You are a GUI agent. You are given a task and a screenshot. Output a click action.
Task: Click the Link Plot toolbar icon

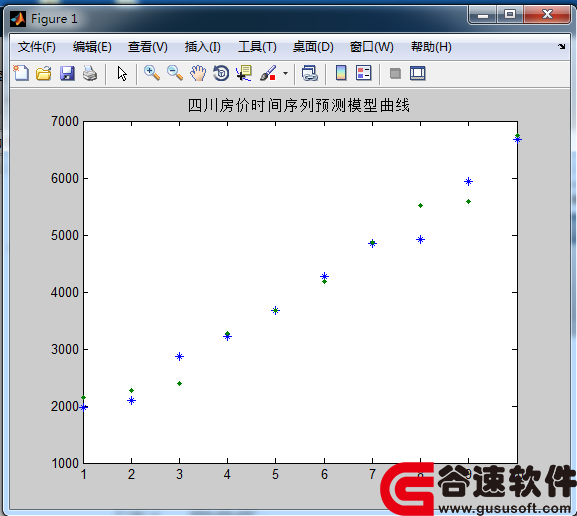(x=309, y=73)
